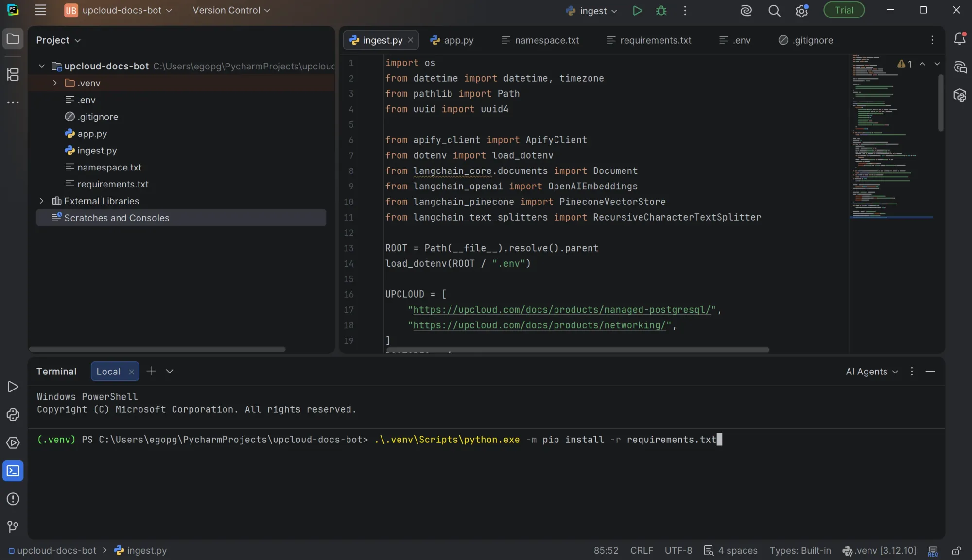Open upcloud-docs-bot project switcher dropdown
Viewport: 972px width, 560px height.
point(118,10)
